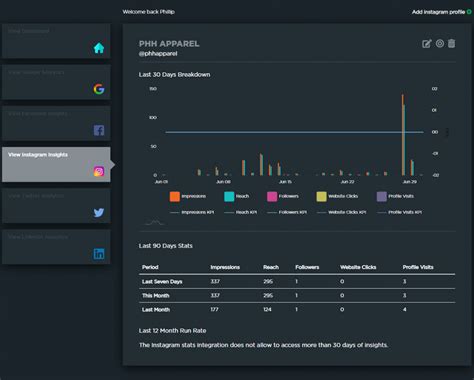This screenshot has height=380, width=474.
Task: Click the Reach column header in the table
Action: pos(271,267)
